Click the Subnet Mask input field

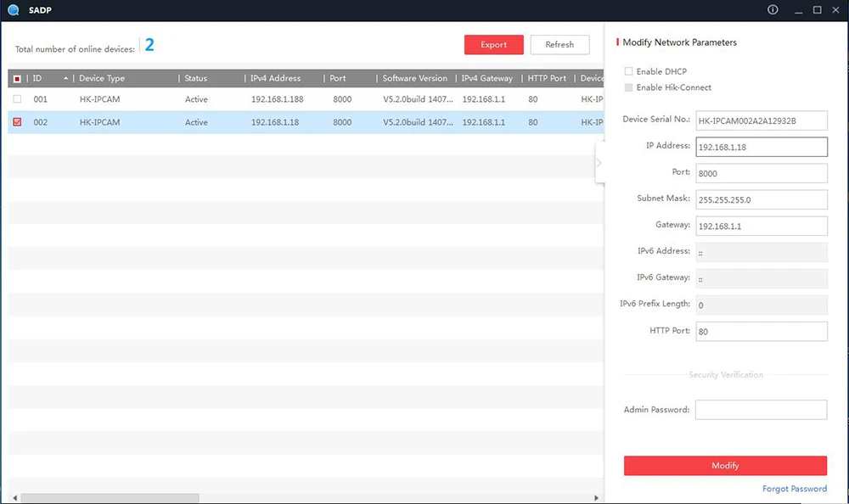pyautogui.click(x=762, y=199)
